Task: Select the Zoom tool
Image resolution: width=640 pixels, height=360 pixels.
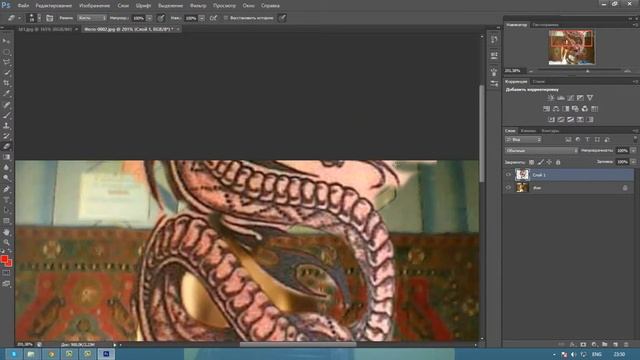Action: (x=6, y=242)
